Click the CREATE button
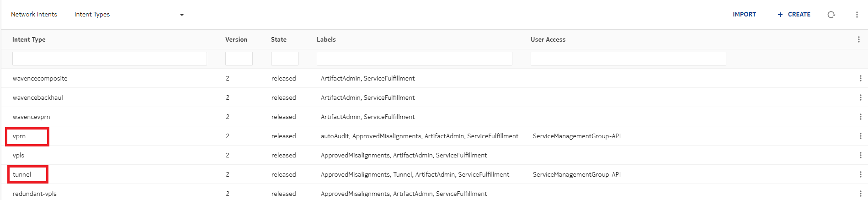This screenshot has width=868, height=200. [794, 15]
